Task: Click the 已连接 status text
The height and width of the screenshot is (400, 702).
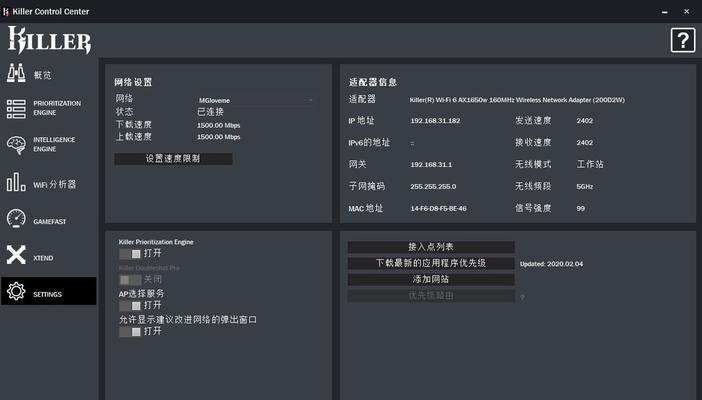Action: tap(210, 112)
